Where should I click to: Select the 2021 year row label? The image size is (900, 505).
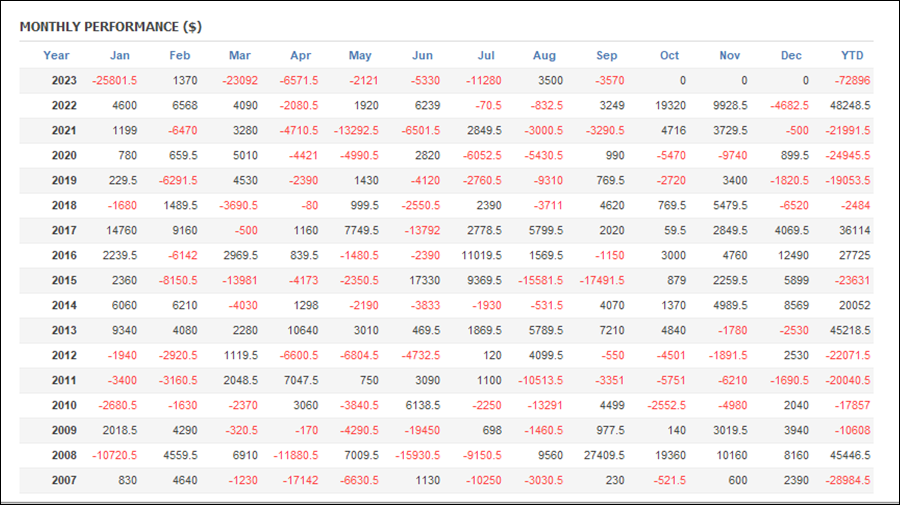64,131
